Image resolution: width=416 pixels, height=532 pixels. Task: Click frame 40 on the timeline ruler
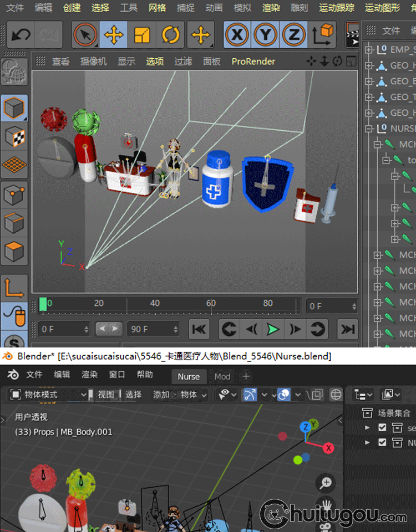[x=155, y=304]
